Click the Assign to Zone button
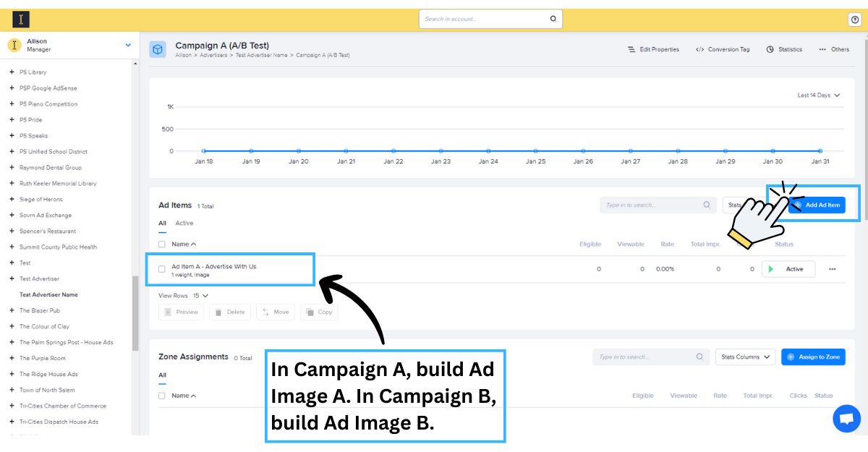The image size is (868, 452). (x=813, y=357)
